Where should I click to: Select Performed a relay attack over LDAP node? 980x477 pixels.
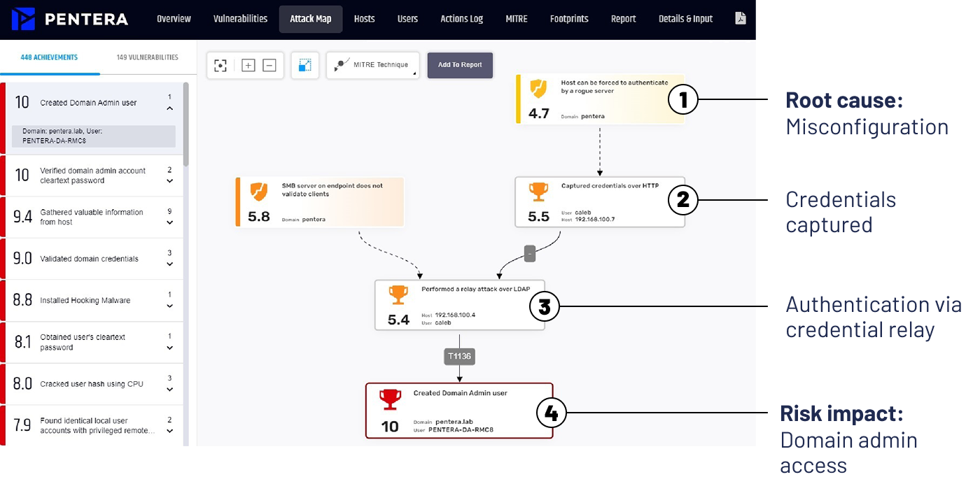(x=460, y=305)
